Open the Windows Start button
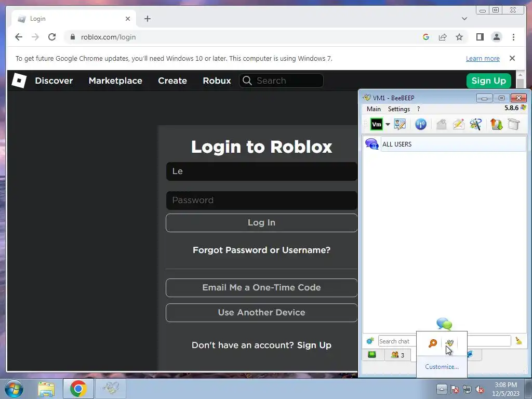Viewport: 532px width, 399px height. click(x=14, y=389)
